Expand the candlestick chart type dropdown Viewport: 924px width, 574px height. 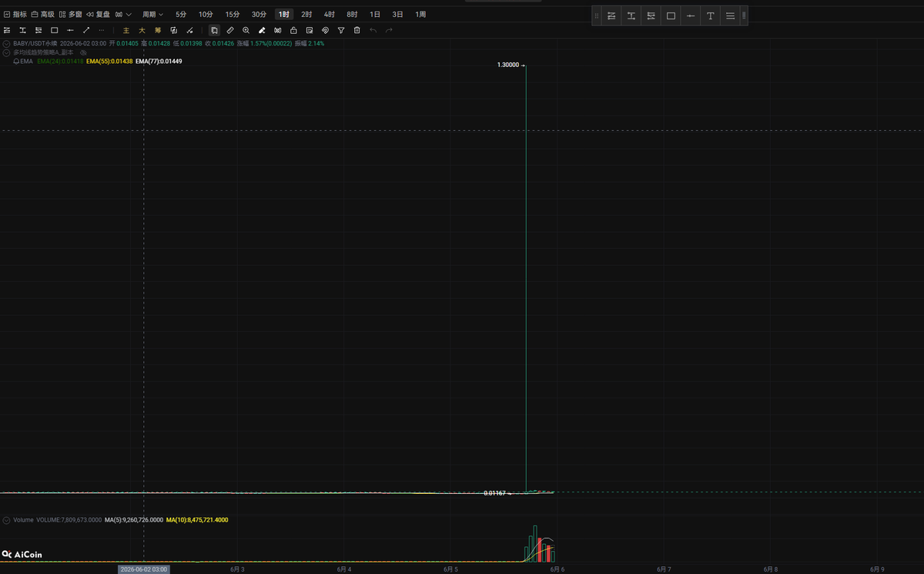tap(123, 15)
